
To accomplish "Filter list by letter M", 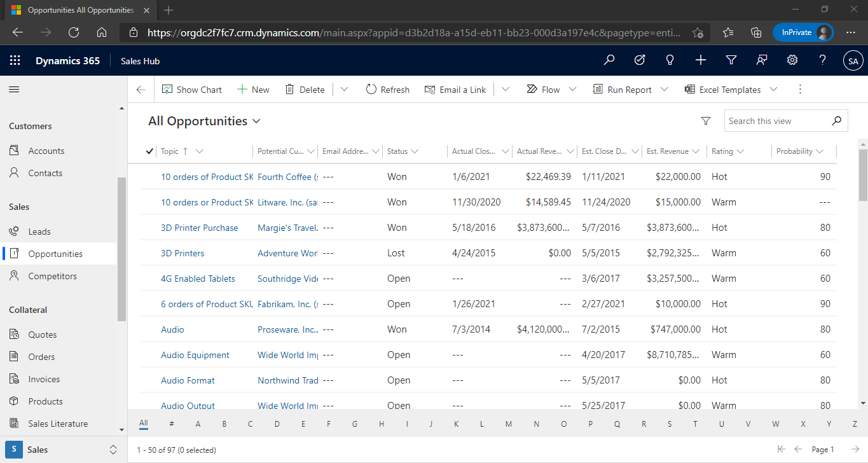I will click(x=509, y=424).
